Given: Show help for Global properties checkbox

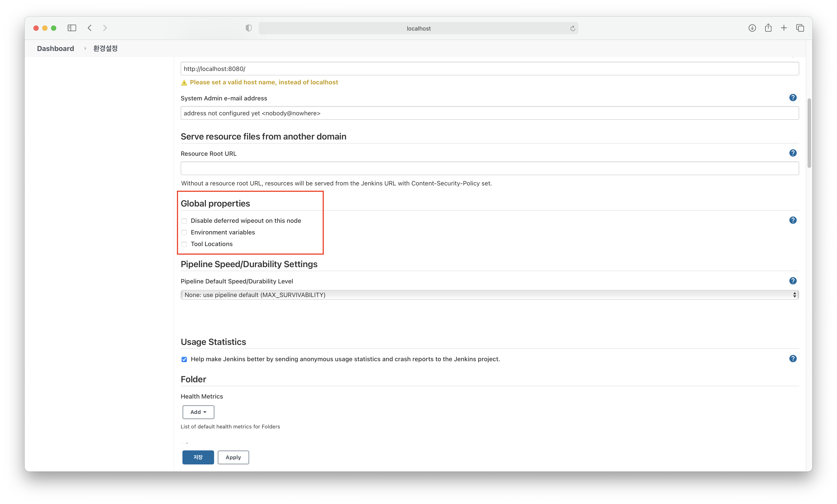Looking at the screenshot, I should coord(793,220).
